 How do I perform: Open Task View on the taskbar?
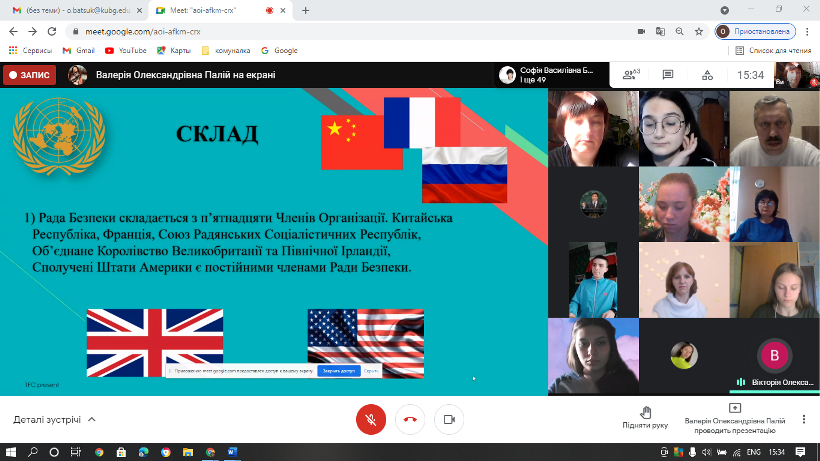point(76,452)
